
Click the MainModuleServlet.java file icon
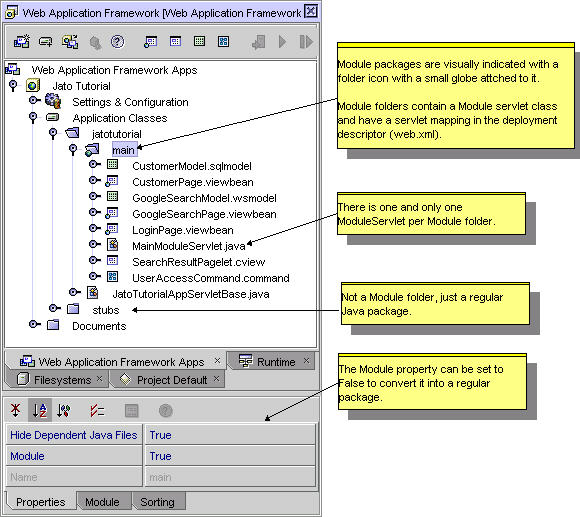112,244
